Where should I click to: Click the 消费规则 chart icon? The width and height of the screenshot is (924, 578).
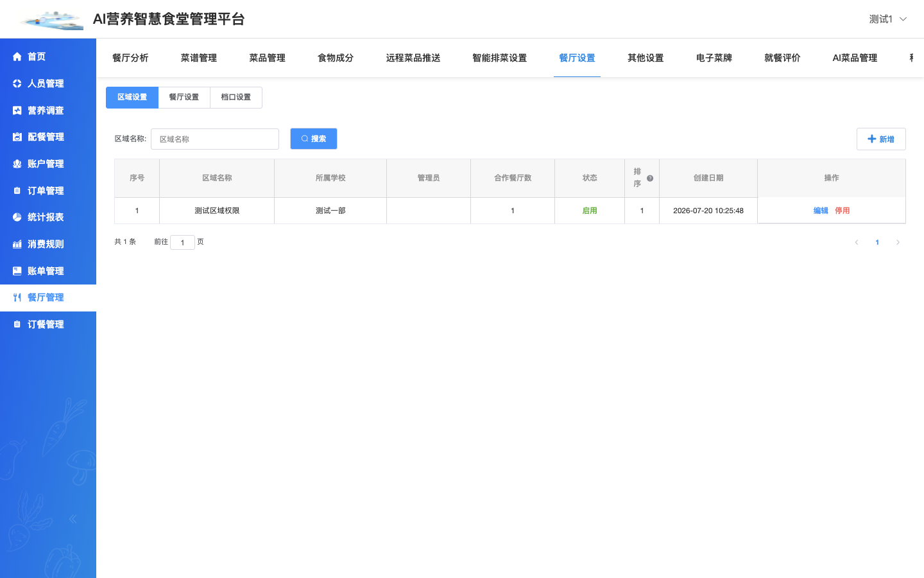tap(17, 244)
